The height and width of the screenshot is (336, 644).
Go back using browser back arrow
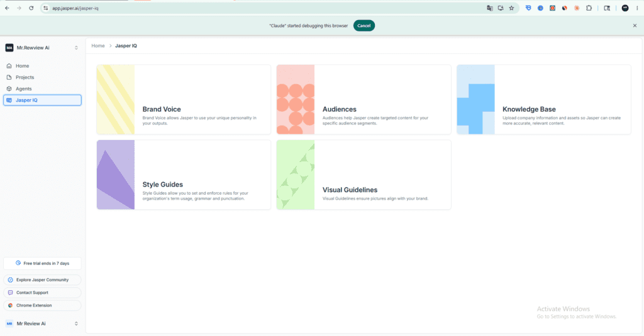coord(7,8)
